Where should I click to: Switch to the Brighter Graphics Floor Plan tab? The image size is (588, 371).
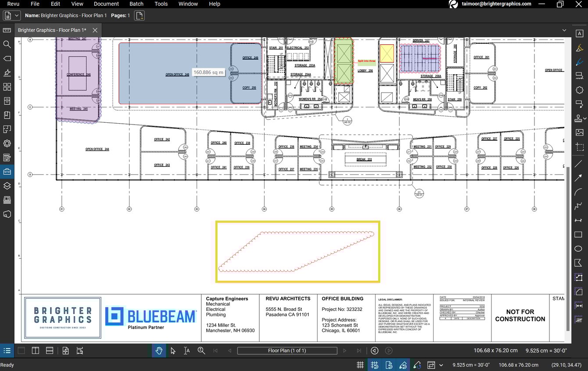pyautogui.click(x=53, y=30)
